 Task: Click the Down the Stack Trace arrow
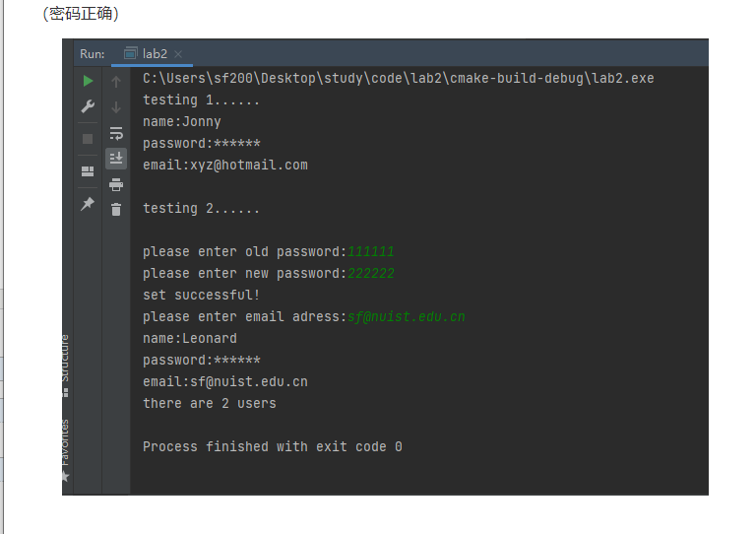click(116, 106)
